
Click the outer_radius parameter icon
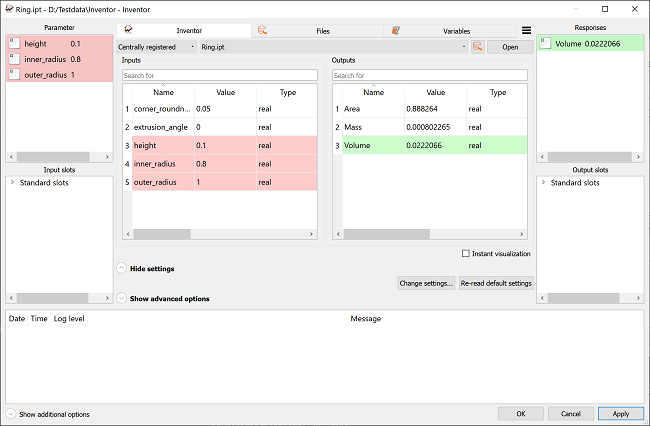[x=14, y=74]
